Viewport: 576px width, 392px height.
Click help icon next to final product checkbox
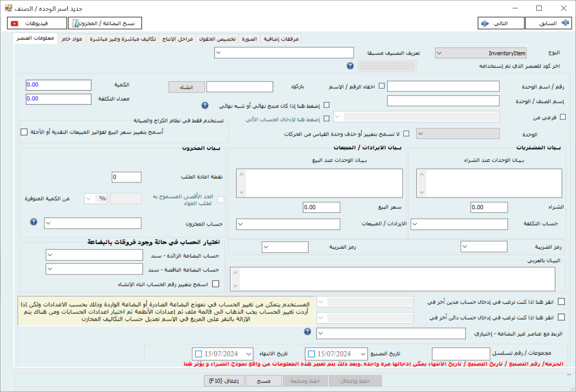[x=205, y=105]
